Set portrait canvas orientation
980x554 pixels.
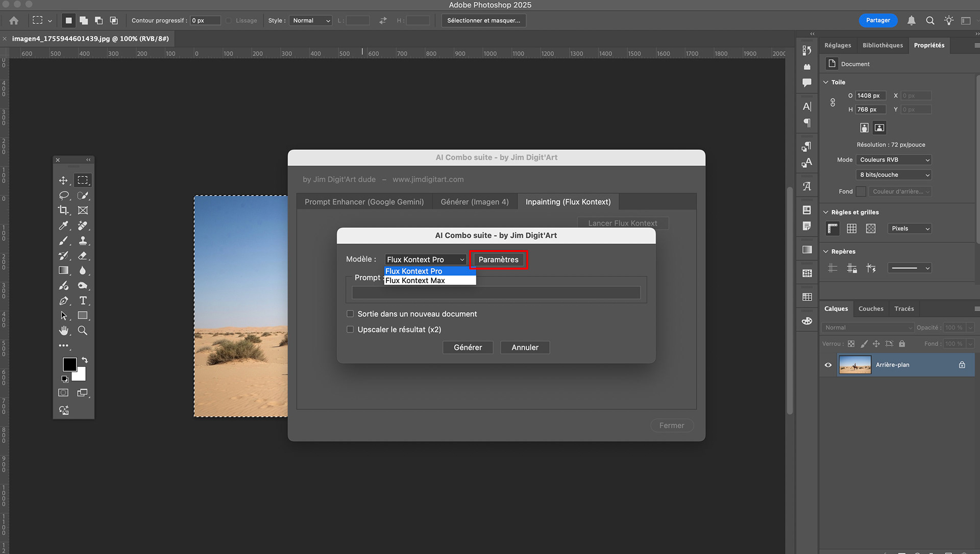(x=864, y=128)
